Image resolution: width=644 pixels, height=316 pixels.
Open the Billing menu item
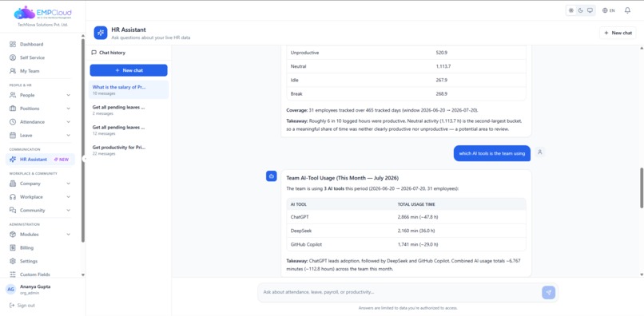[x=40, y=248]
